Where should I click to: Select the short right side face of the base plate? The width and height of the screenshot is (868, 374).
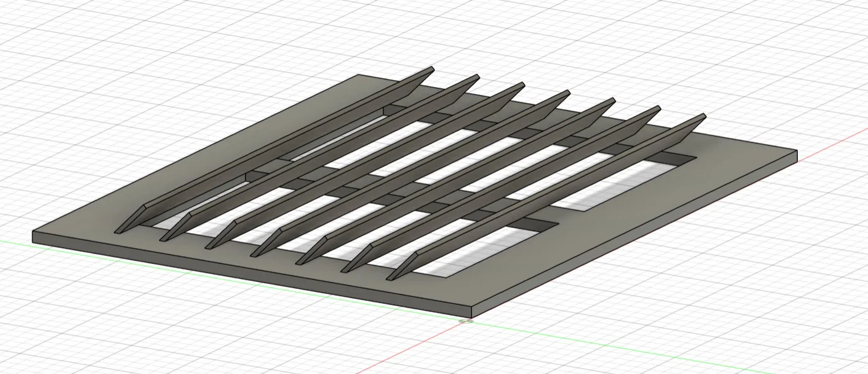(x=634, y=234)
